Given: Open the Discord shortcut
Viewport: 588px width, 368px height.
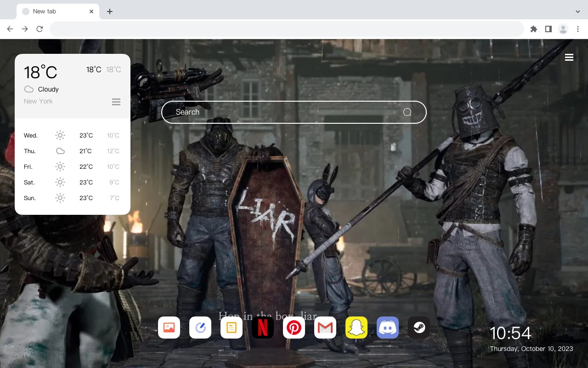Looking at the screenshot, I should pos(388,328).
